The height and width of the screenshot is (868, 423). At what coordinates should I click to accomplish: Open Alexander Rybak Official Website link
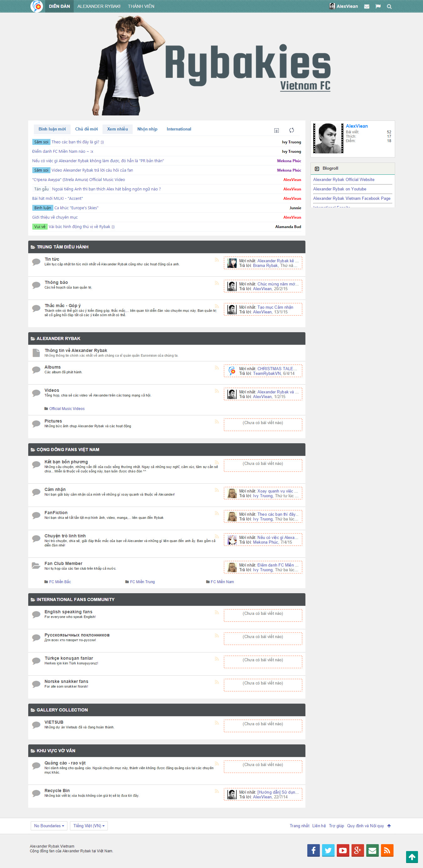[344, 180]
